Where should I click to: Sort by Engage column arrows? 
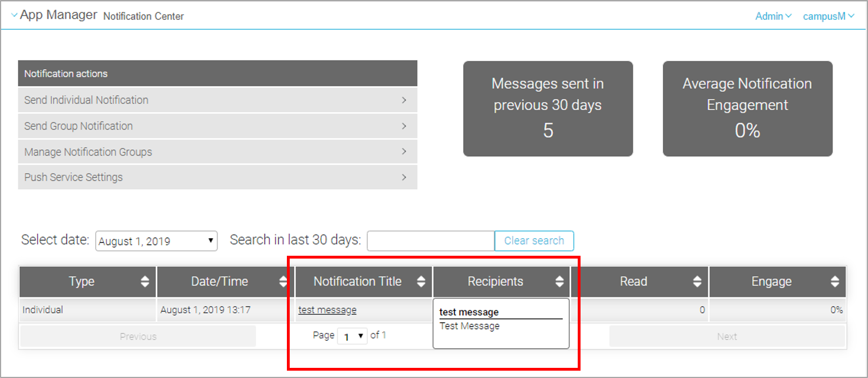(x=835, y=282)
